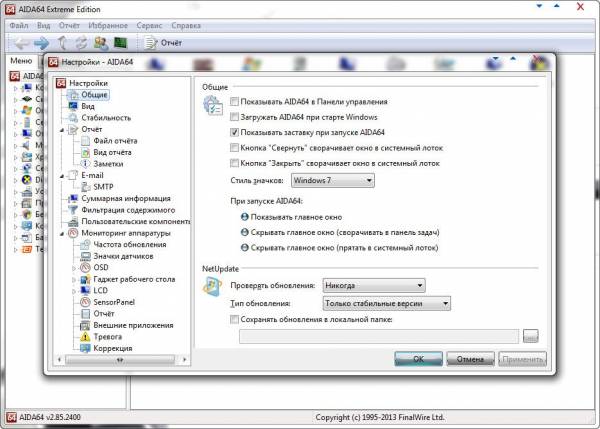The width and height of the screenshot is (600, 429).
Task: Enable Сохранять обновления в локальной папке
Action: click(234, 319)
